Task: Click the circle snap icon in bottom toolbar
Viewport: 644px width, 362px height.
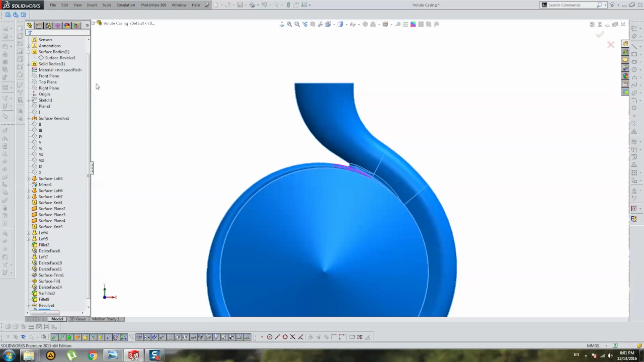Action: point(270,337)
